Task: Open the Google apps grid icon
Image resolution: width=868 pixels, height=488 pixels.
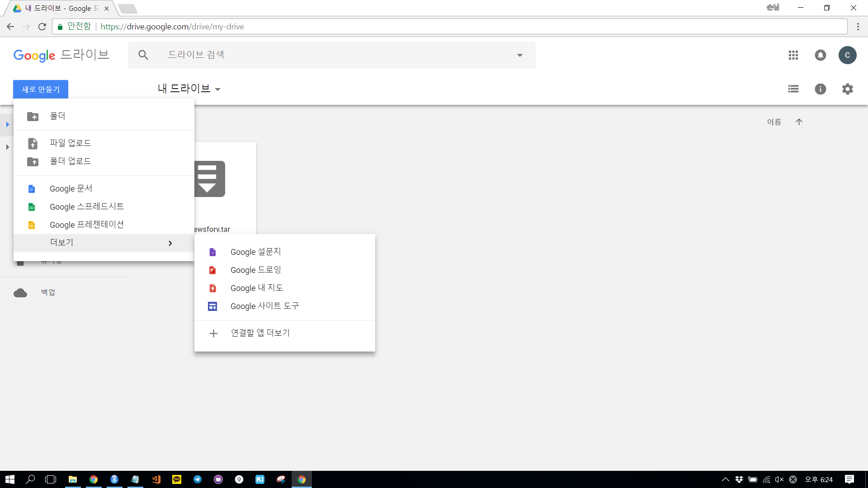Action: (x=793, y=55)
